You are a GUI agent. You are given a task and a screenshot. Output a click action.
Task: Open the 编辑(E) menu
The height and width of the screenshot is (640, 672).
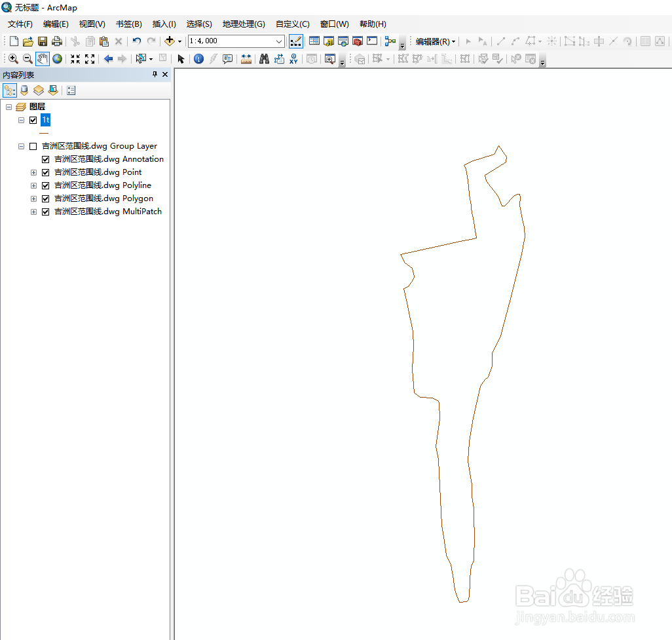56,24
